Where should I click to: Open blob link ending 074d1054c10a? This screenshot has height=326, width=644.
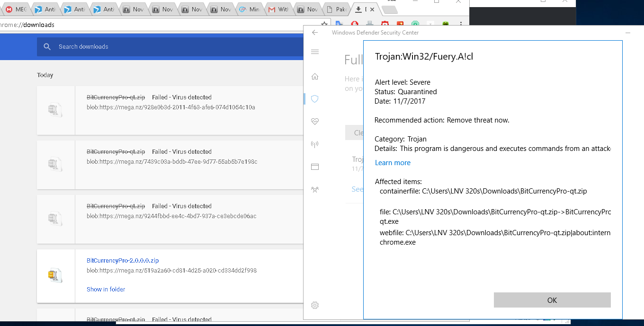(171, 107)
